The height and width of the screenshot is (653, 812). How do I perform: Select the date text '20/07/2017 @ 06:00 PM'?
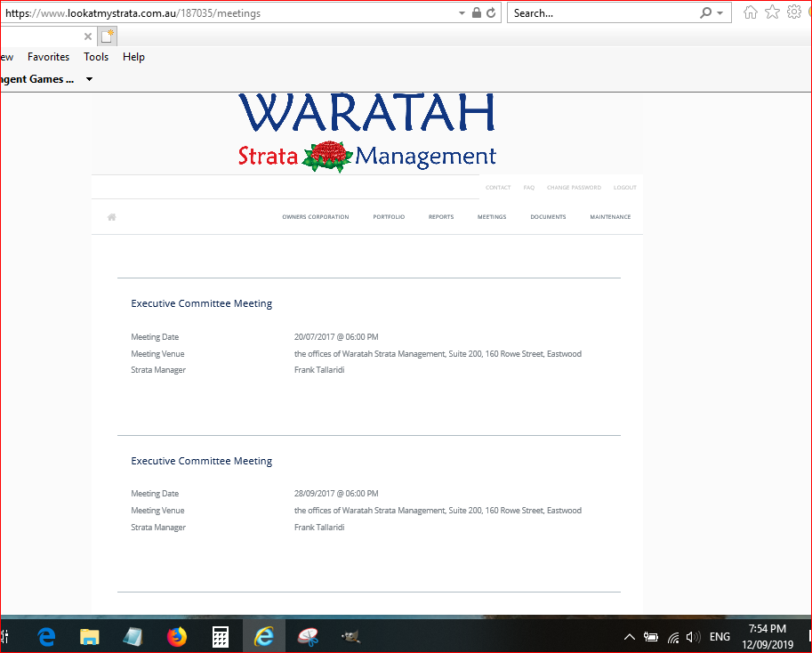(x=336, y=337)
